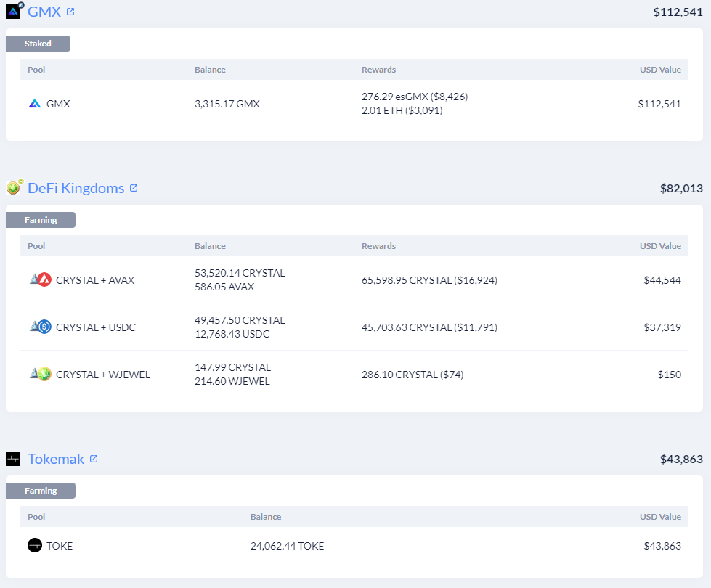
Task: Click Balance header in Tokemak table
Action: tap(266, 516)
